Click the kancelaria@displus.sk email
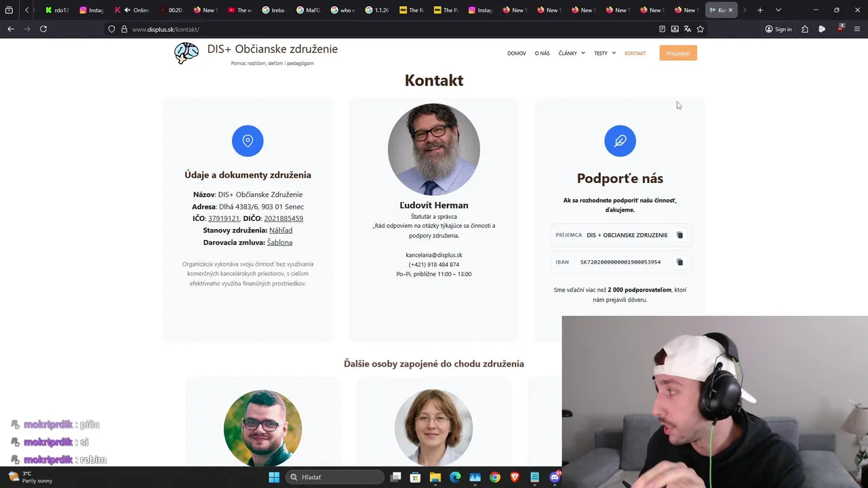This screenshot has width=868, height=488. pos(434,255)
